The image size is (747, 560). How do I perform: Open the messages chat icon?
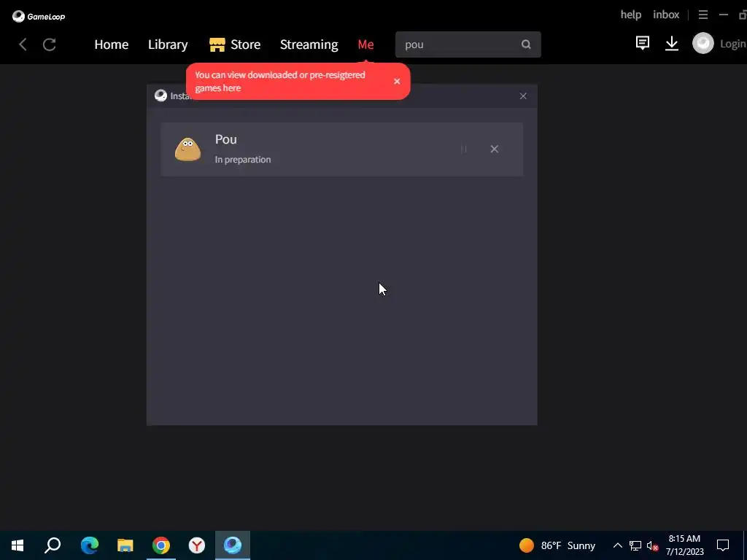642,43
